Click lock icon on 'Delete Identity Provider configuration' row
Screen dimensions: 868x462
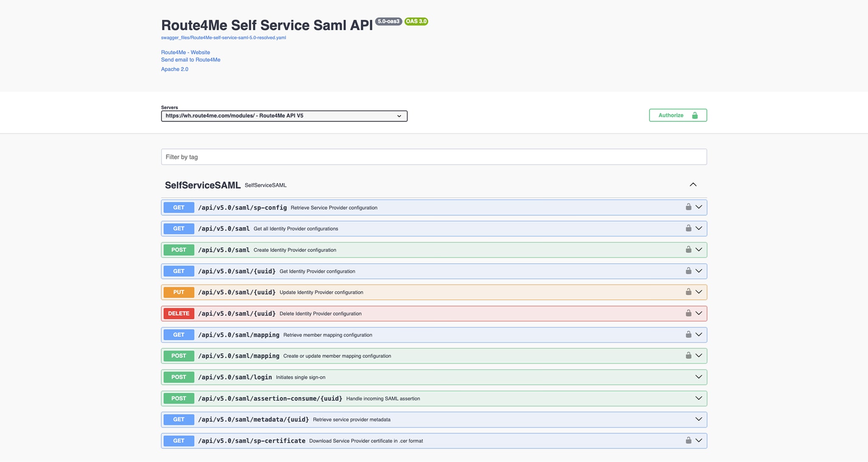pyautogui.click(x=688, y=313)
